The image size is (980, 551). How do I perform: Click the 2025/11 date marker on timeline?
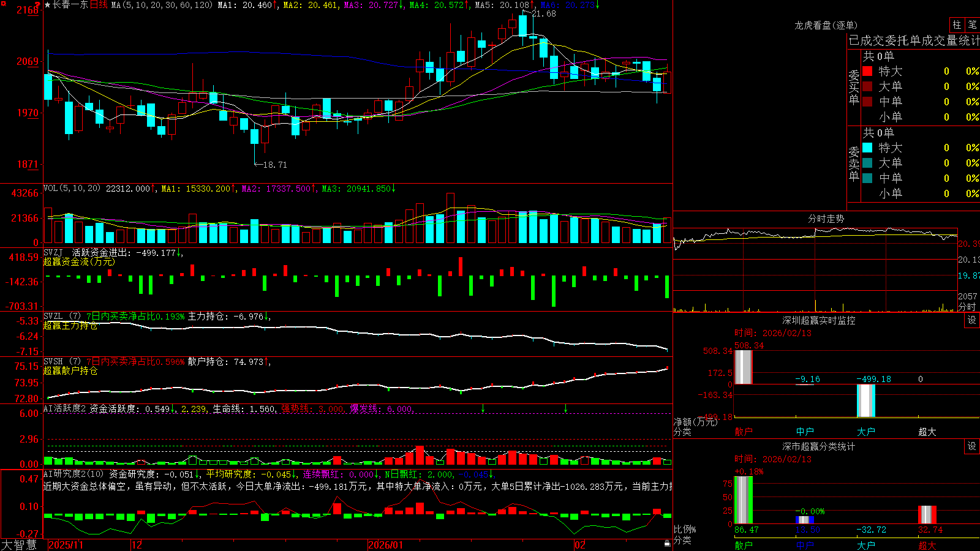click(66, 545)
